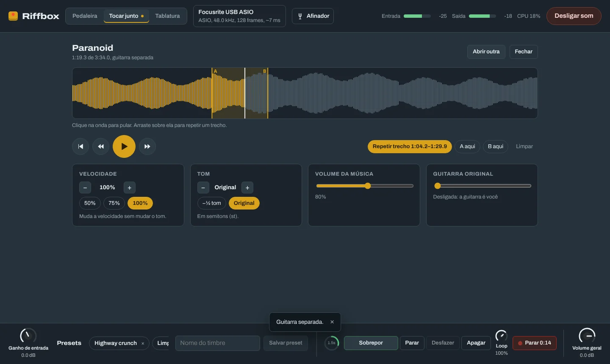Image resolution: width=610 pixels, height=364 pixels.
Task: Click the rewind button
Action: [x=101, y=146]
